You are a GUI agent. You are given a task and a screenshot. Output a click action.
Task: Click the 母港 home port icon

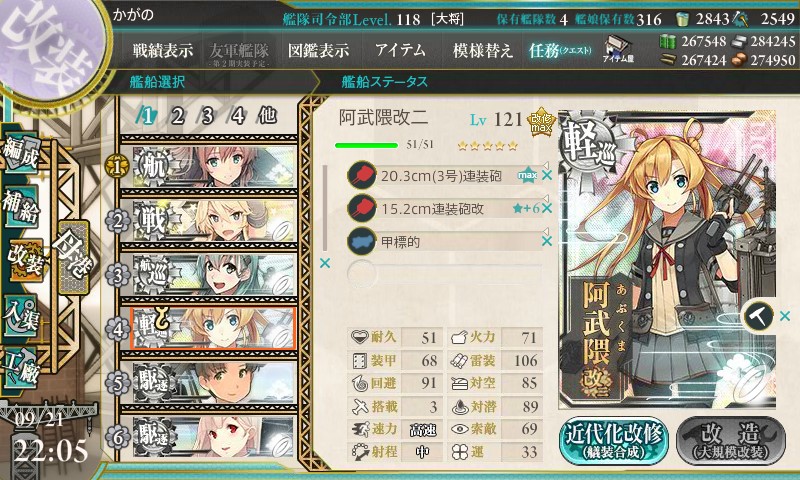point(74,257)
